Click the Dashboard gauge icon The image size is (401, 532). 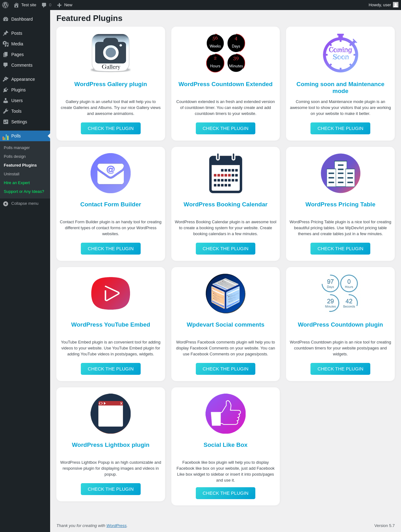point(6,19)
